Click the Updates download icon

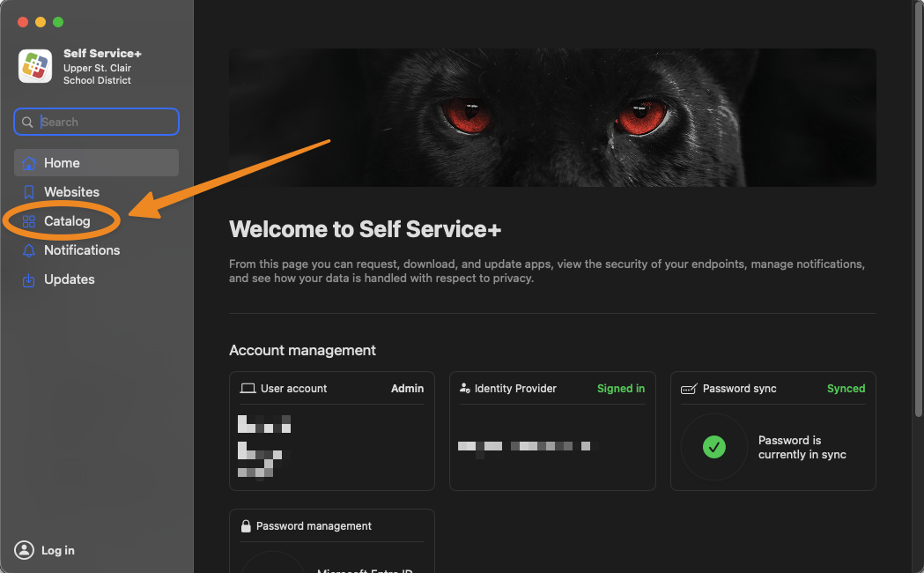point(28,280)
